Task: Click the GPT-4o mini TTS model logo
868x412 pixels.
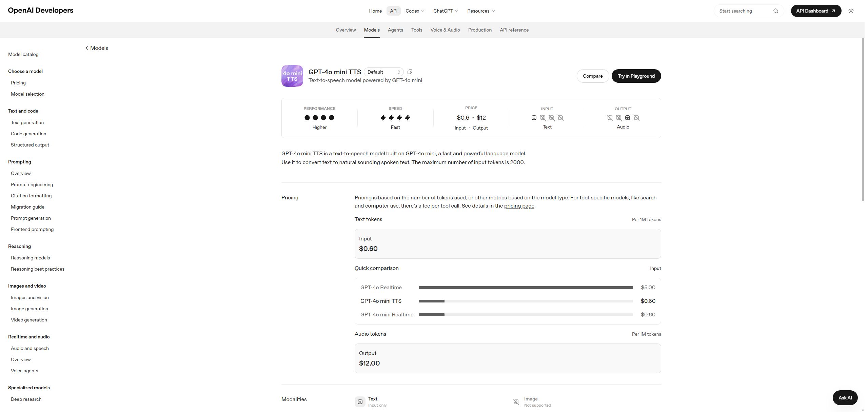Action: tap(292, 76)
